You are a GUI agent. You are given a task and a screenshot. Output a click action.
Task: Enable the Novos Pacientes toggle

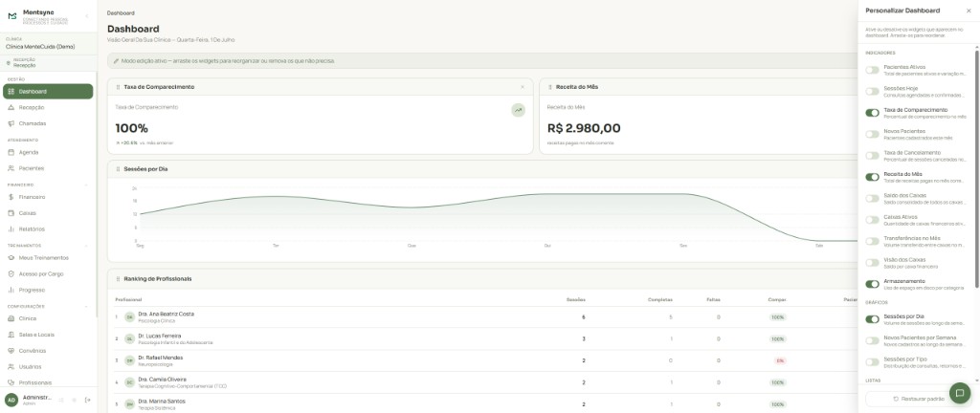[872, 134]
